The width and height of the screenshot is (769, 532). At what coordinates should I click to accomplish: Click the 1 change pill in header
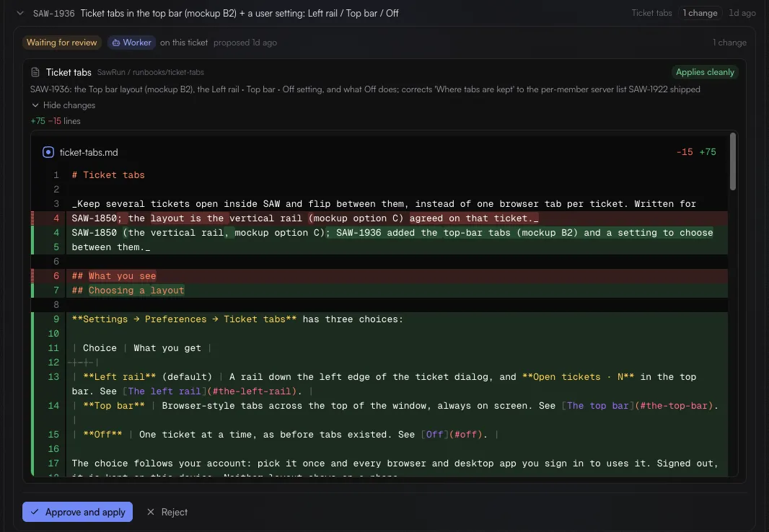pos(700,13)
